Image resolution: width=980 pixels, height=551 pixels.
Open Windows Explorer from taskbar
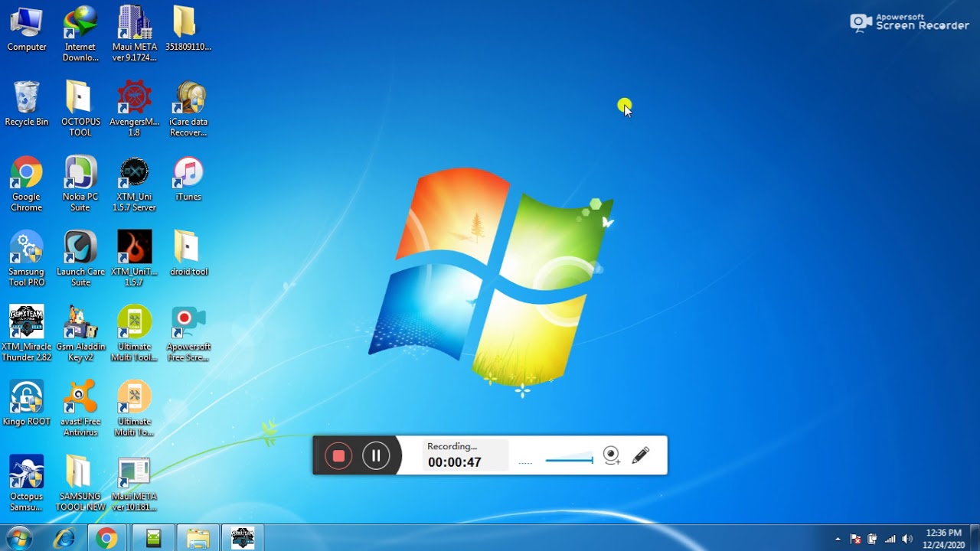coord(198,539)
